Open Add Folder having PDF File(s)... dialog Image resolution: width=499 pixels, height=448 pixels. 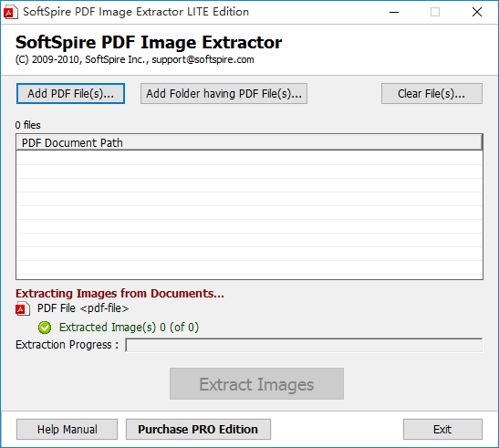pos(224,94)
